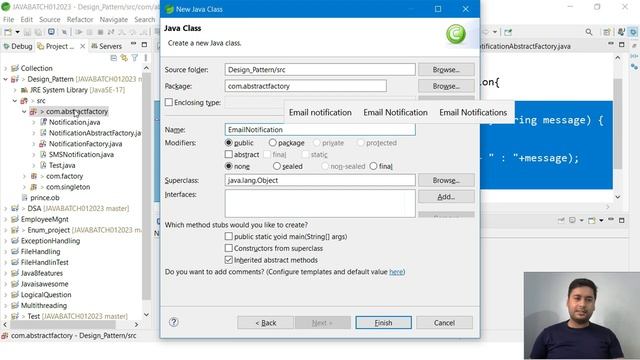Screen dimensions: 640x360
Task: Select the highlighted Java perspective icon
Action: point(633,32)
